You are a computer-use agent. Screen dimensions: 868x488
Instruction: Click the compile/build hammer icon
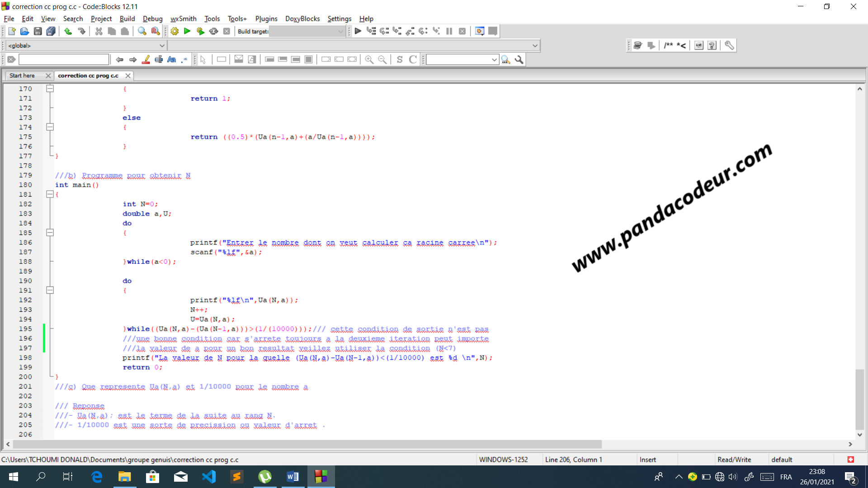click(175, 31)
